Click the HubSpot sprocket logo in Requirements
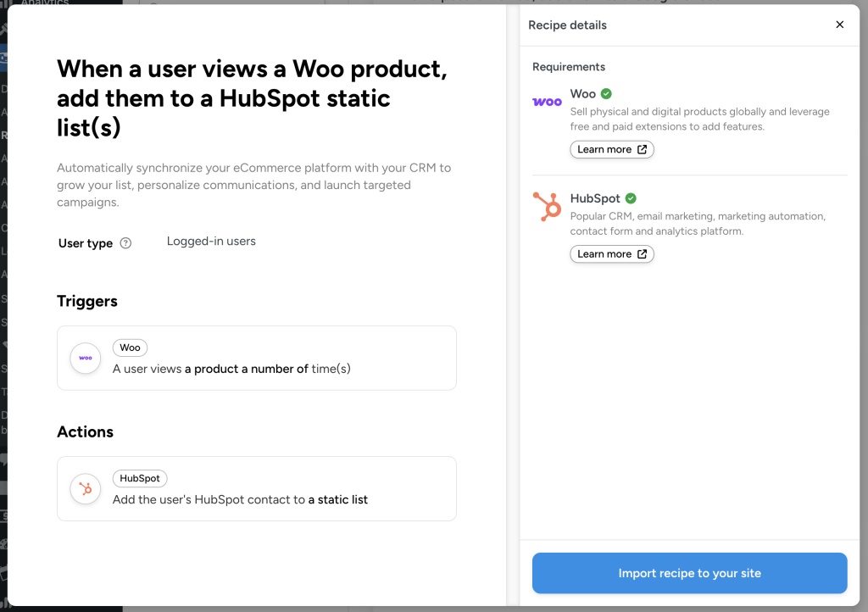Viewport: 868px width, 612px height. point(548,206)
